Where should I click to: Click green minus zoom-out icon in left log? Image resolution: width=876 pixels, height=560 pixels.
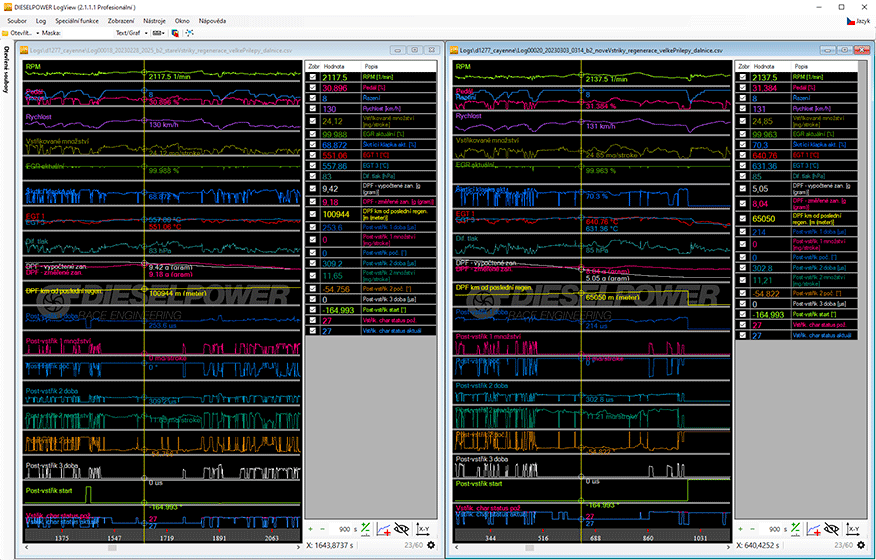(x=322, y=529)
